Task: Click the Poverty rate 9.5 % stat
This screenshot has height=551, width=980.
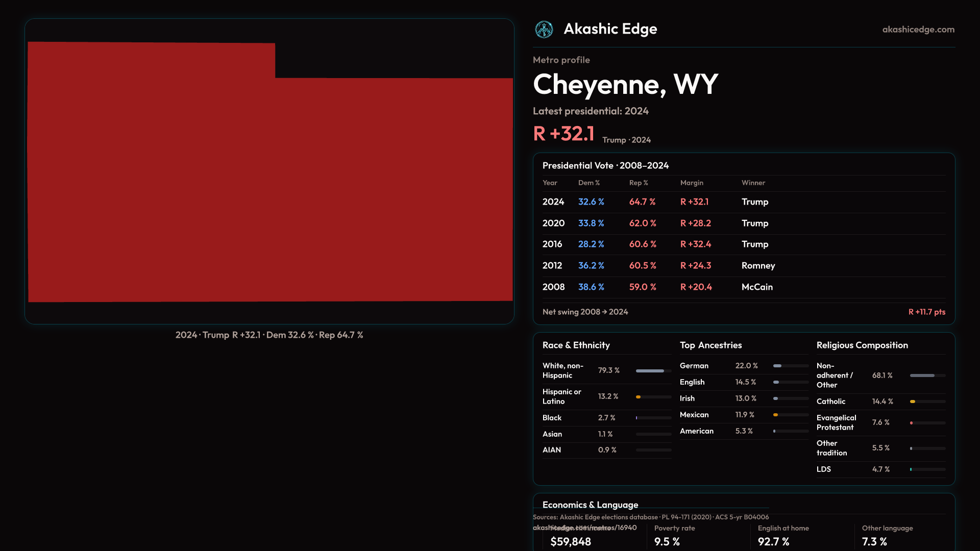Action: pyautogui.click(x=667, y=542)
